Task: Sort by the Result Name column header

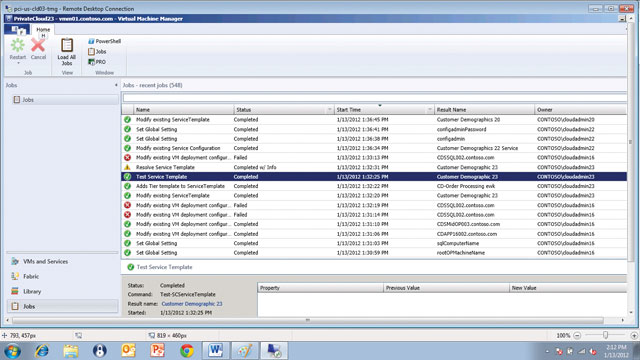Action: point(484,109)
